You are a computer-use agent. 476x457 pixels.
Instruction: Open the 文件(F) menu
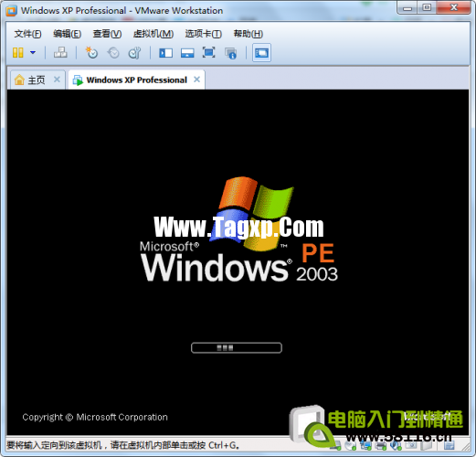pyautogui.click(x=27, y=34)
